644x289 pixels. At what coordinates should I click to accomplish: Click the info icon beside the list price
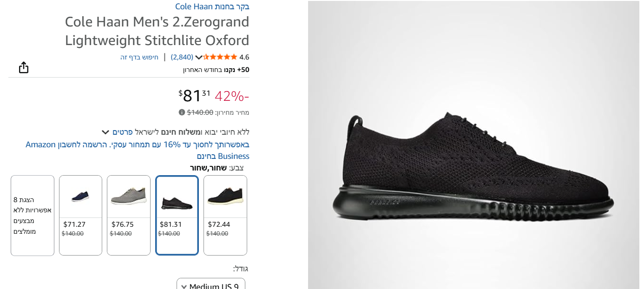click(182, 112)
